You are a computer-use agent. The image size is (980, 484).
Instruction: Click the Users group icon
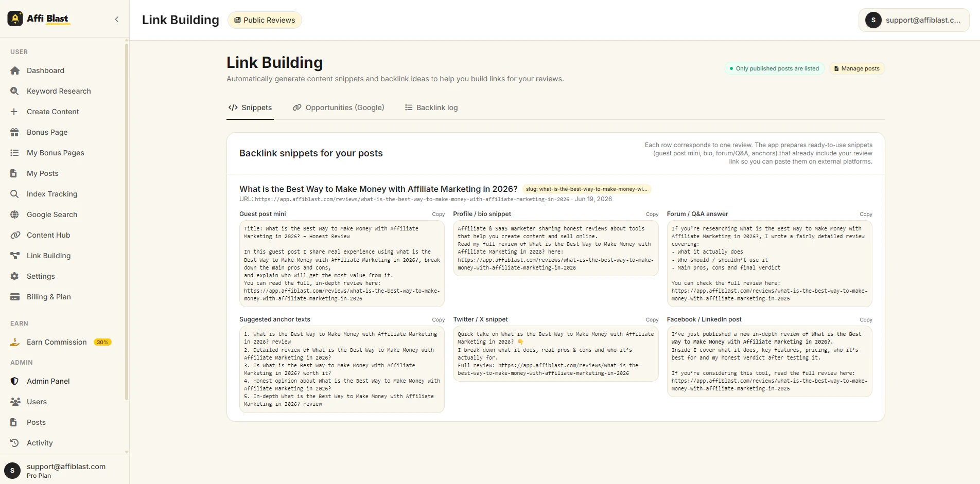[15, 402]
